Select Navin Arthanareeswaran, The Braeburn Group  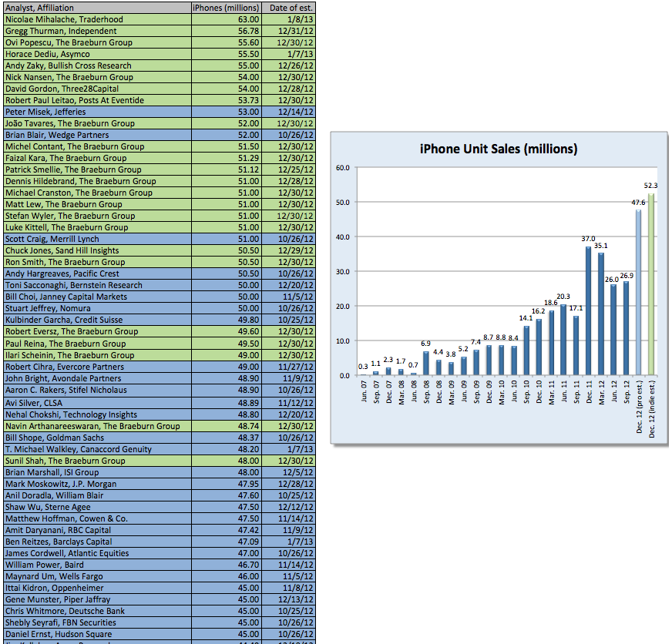point(97,426)
